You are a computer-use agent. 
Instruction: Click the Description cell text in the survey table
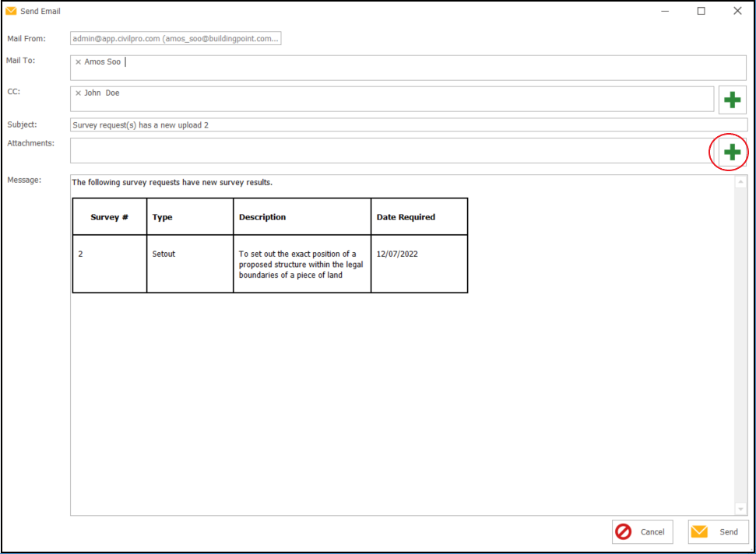tap(301, 265)
